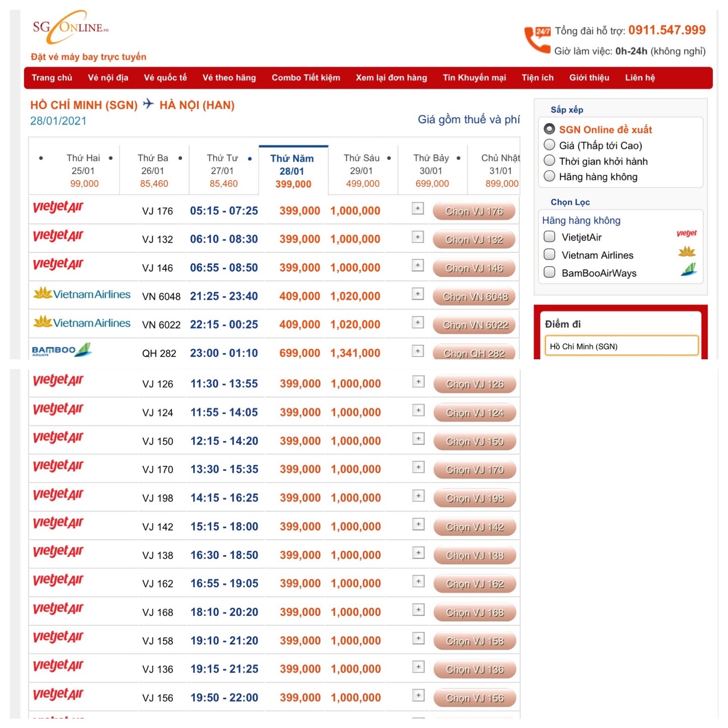Expand details for flight QH 282
728x728 pixels.
[417, 351]
